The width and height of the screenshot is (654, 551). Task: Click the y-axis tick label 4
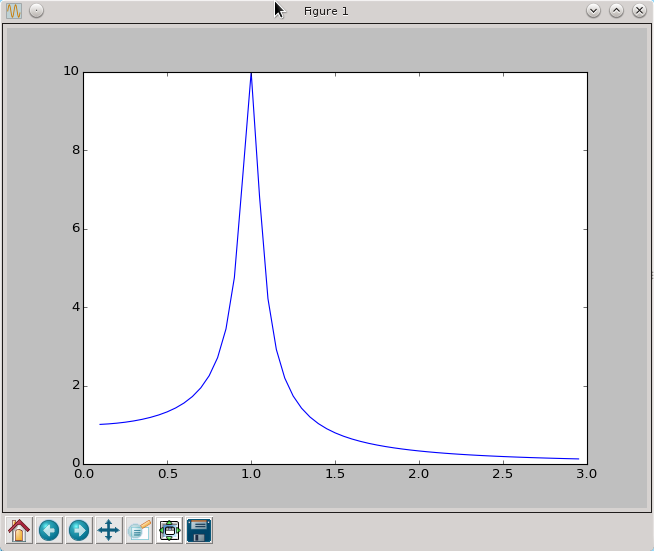pos(73,308)
